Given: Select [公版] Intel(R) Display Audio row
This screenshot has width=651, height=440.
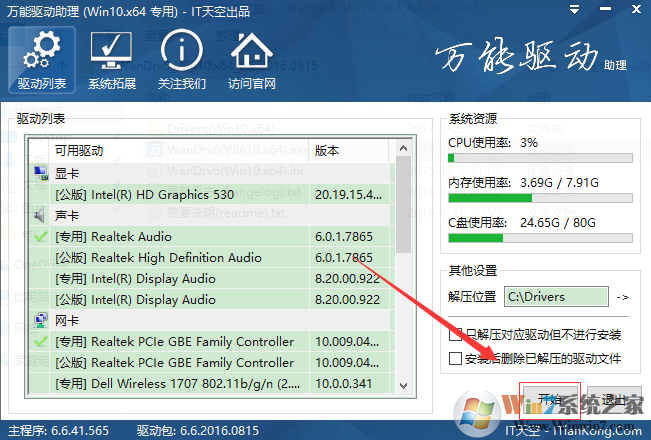Looking at the screenshot, I should [210, 299].
